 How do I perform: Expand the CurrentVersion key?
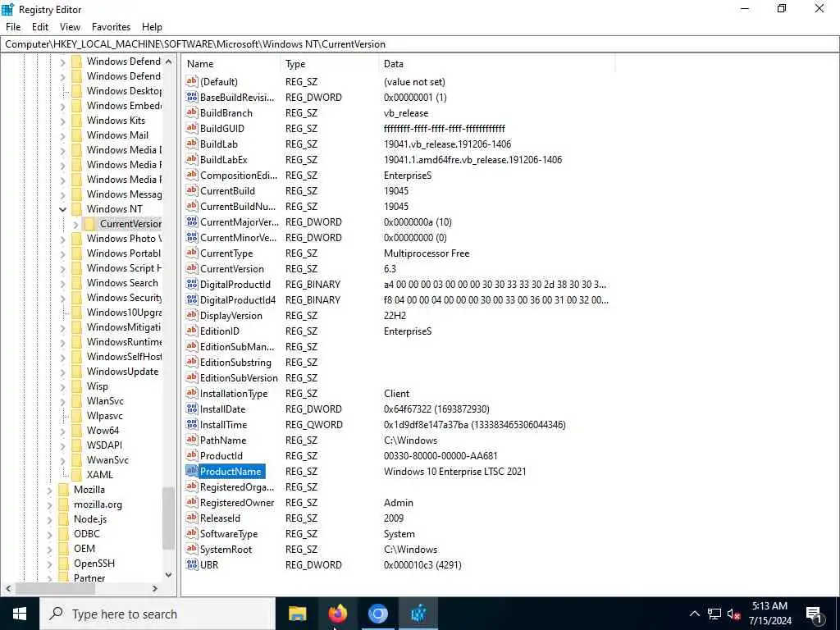[75, 224]
